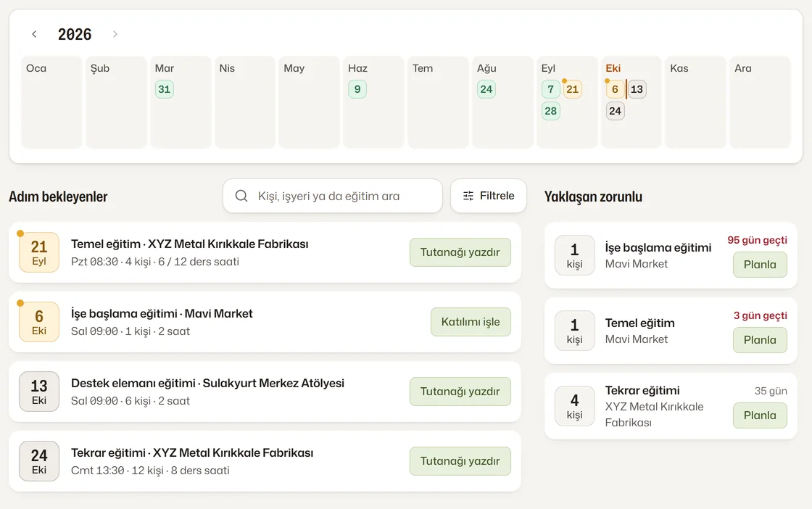Select the 13 Eki date badge in list

pyautogui.click(x=39, y=392)
